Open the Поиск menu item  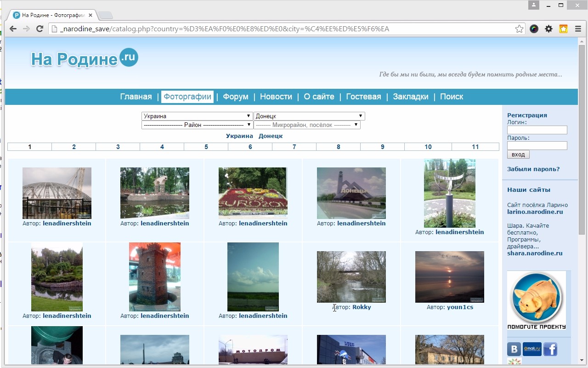point(452,97)
